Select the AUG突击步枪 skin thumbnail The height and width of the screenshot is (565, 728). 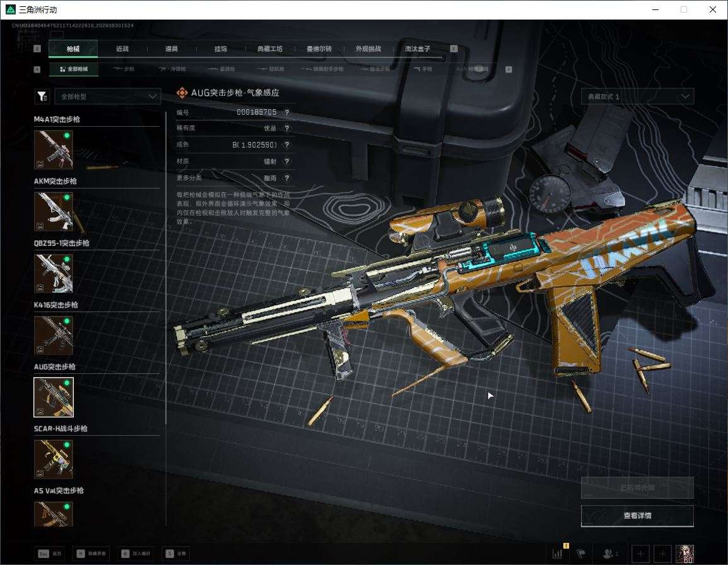point(54,397)
